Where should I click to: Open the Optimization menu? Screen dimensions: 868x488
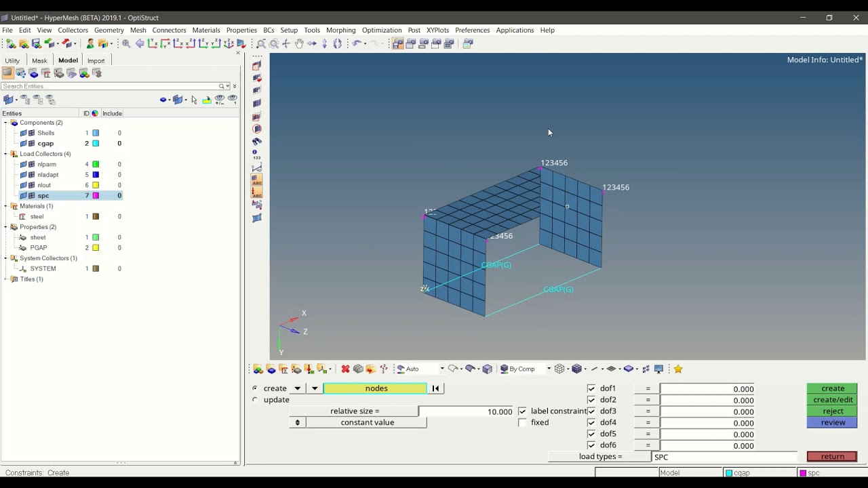[x=382, y=30]
